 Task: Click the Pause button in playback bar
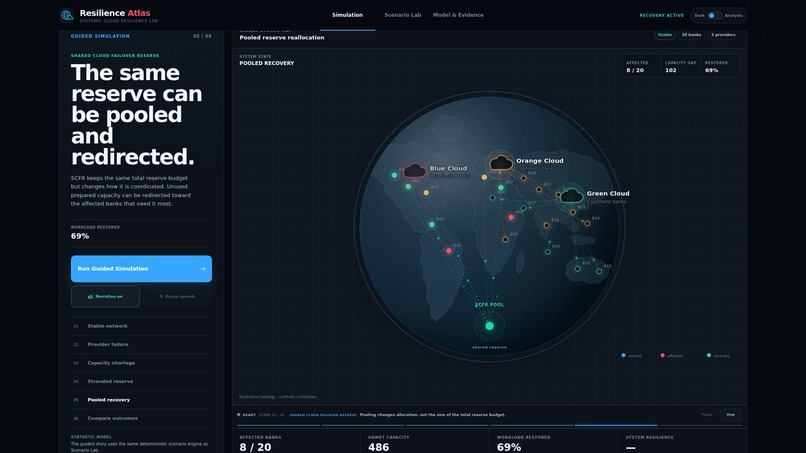pos(707,414)
